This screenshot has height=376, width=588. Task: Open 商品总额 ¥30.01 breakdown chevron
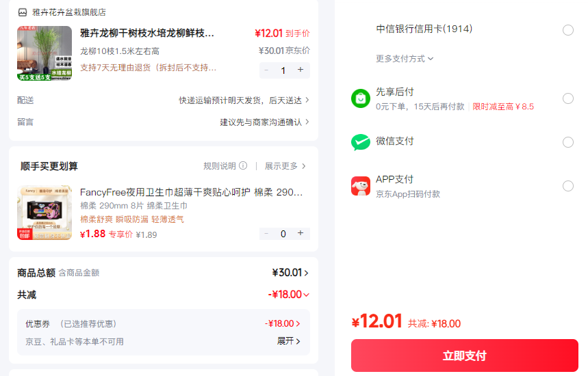tap(306, 273)
